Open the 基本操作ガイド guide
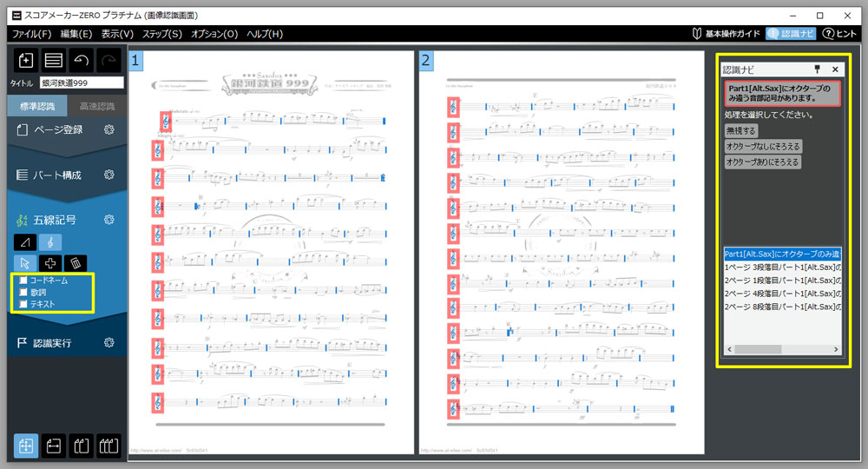868x469 pixels. pyautogui.click(x=726, y=34)
